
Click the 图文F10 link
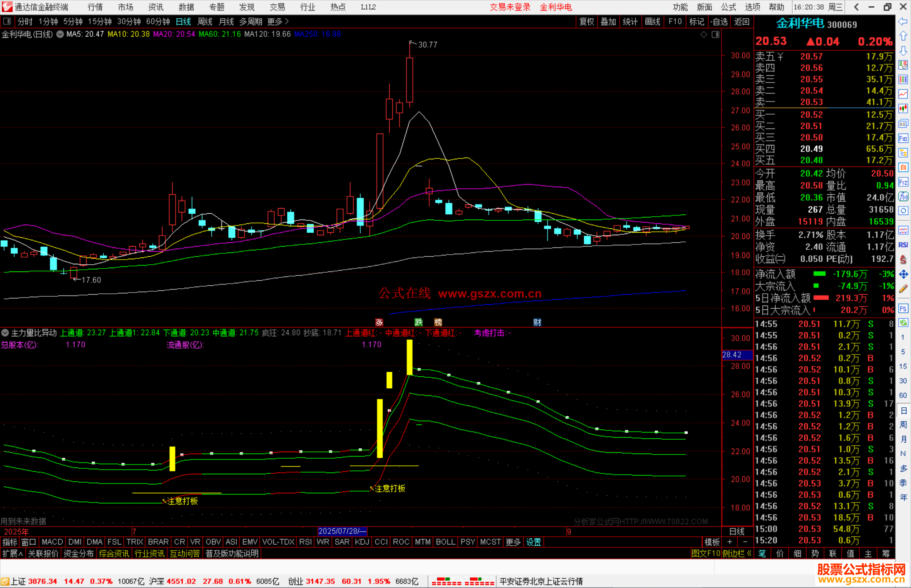click(x=706, y=553)
